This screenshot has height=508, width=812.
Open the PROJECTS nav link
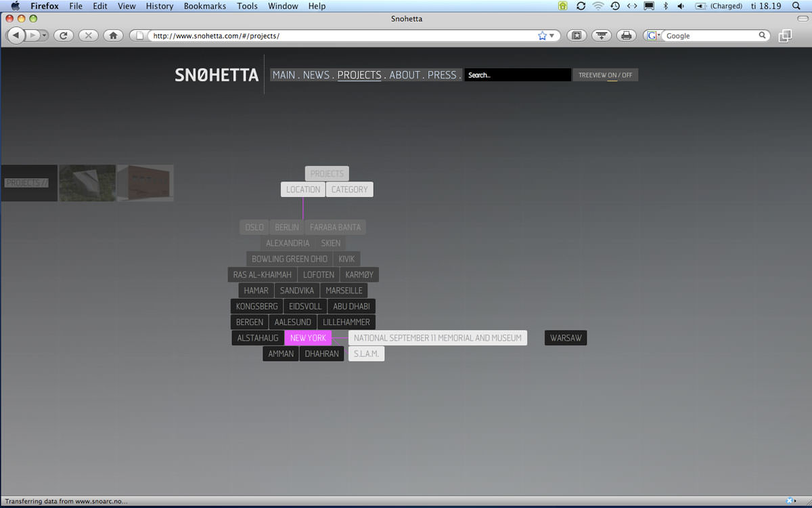point(359,75)
